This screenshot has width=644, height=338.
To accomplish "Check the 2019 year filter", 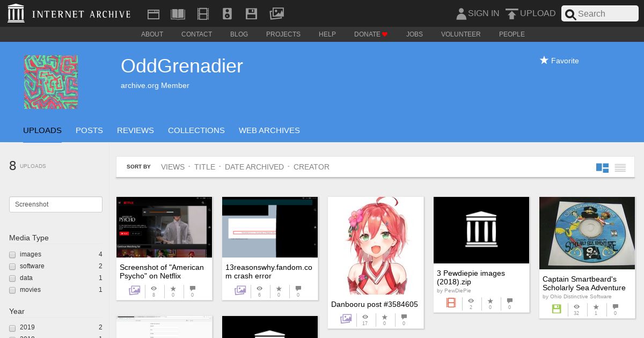I will pos(12,328).
